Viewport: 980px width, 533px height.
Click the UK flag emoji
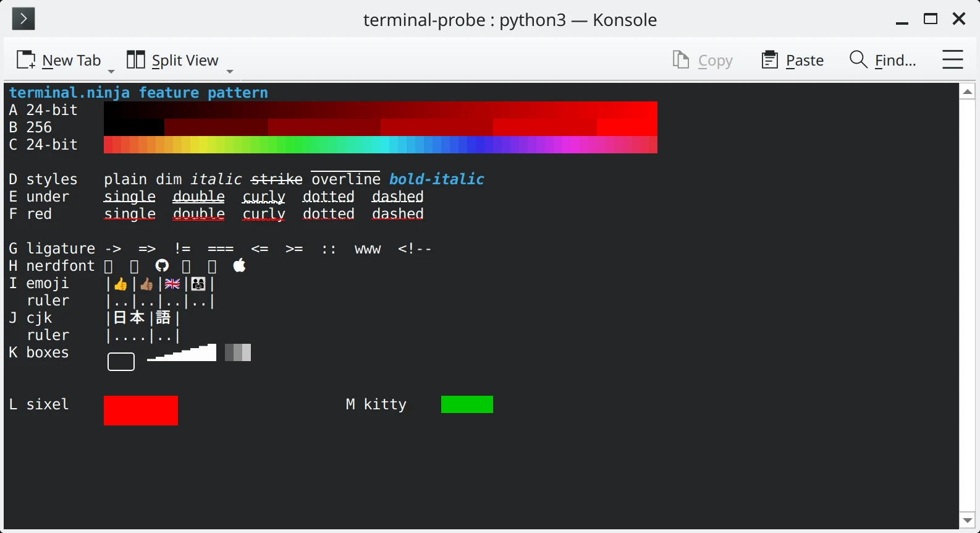point(172,284)
